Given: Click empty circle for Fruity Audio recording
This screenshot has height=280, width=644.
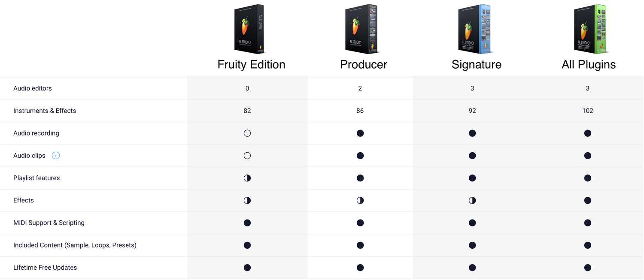Looking at the screenshot, I should (x=247, y=133).
